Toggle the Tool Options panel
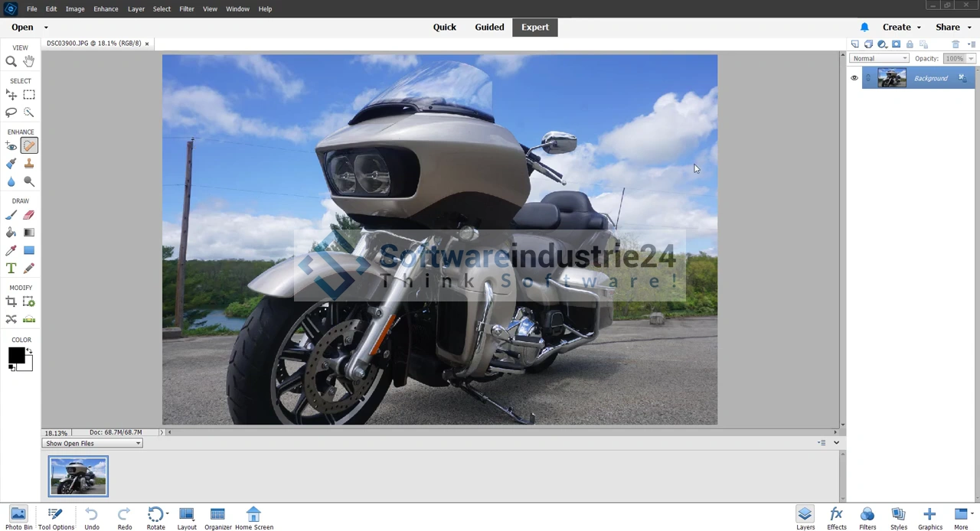Viewport: 980px width, 531px height. click(x=56, y=518)
